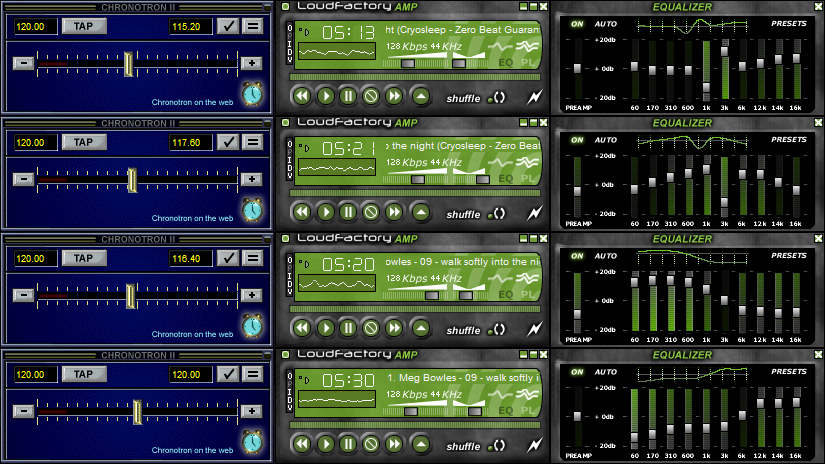Viewport: 825px width, 464px height.
Task: Go to previous track in the 05:13 player
Action: [x=301, y=96]
